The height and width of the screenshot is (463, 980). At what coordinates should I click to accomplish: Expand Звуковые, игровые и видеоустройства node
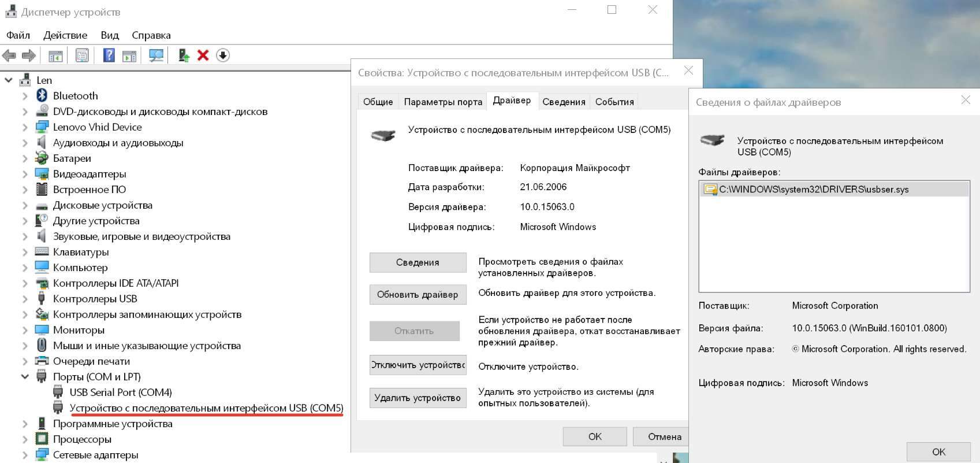tap(25, 236)
